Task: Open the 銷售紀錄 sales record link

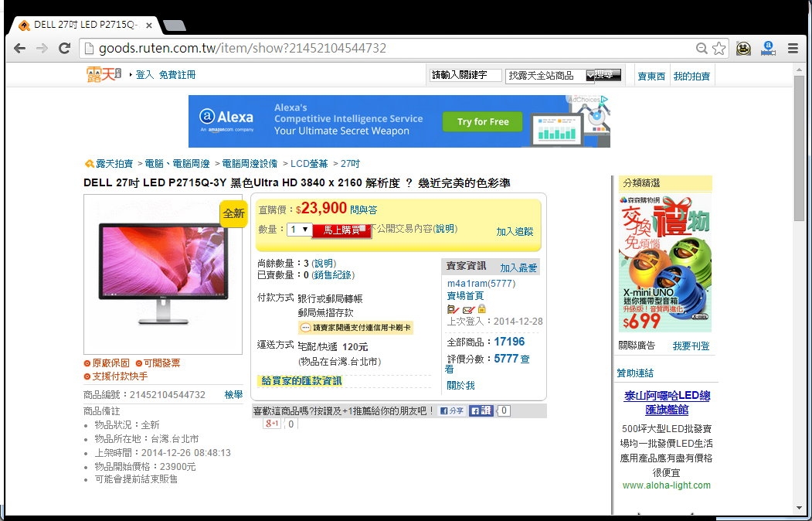Action: coord(333,275)
